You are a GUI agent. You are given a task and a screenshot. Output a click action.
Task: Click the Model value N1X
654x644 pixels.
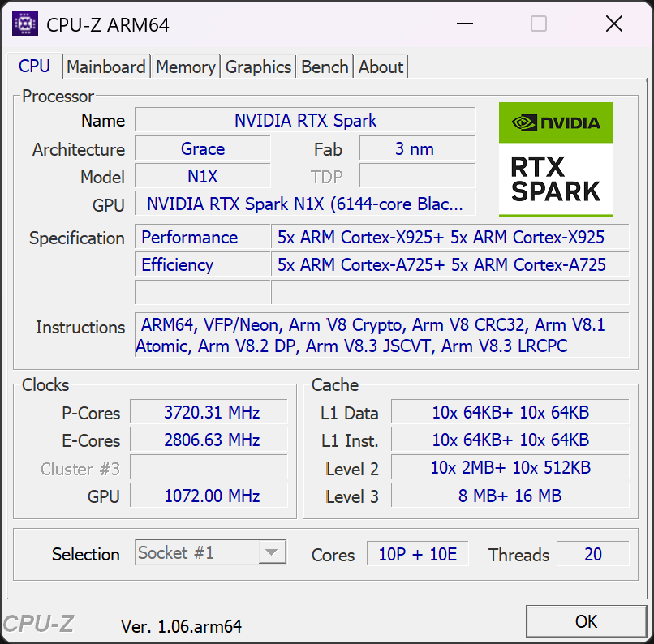coord(203,176)
